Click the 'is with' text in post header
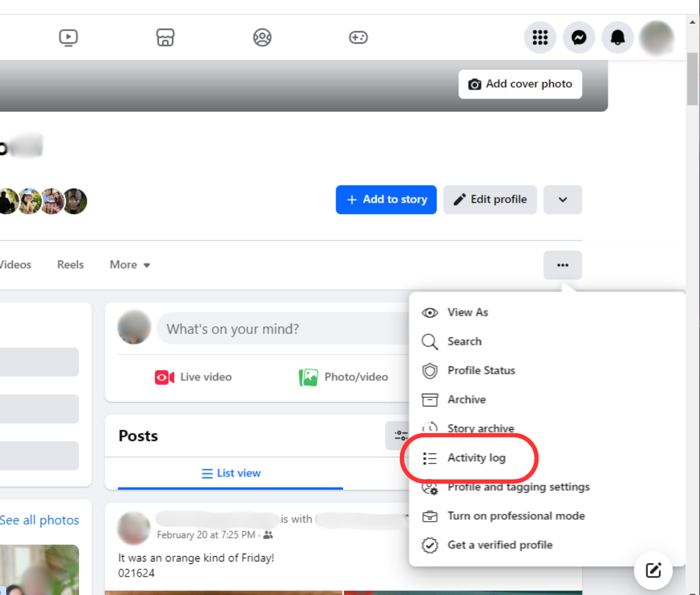 point(297,519)
